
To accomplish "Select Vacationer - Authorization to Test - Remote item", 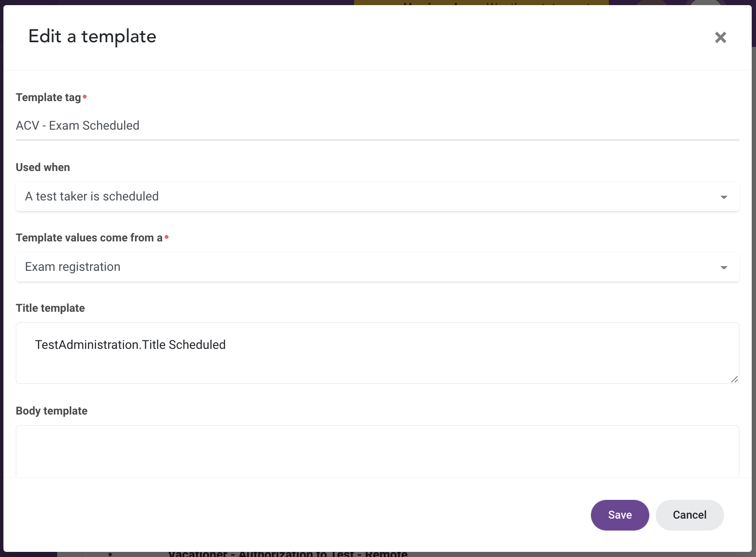I will pos(288,554).
